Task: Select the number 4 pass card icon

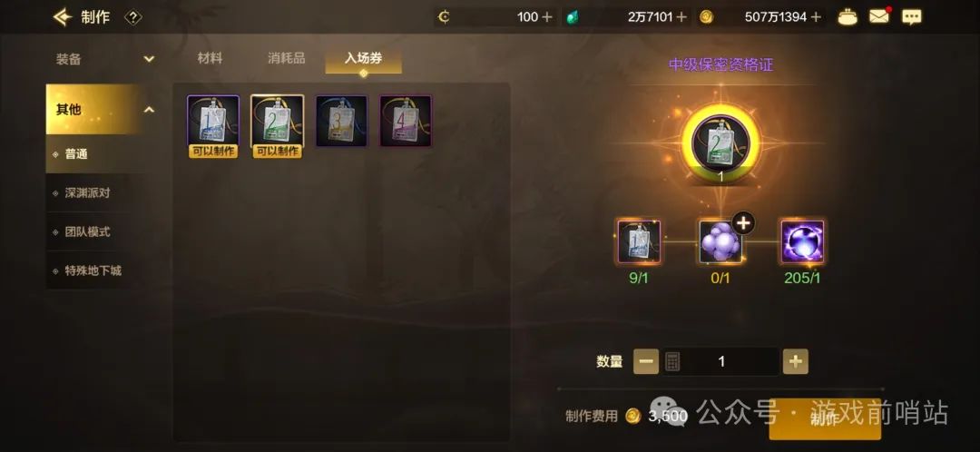Action: click(x=406, y=122)
